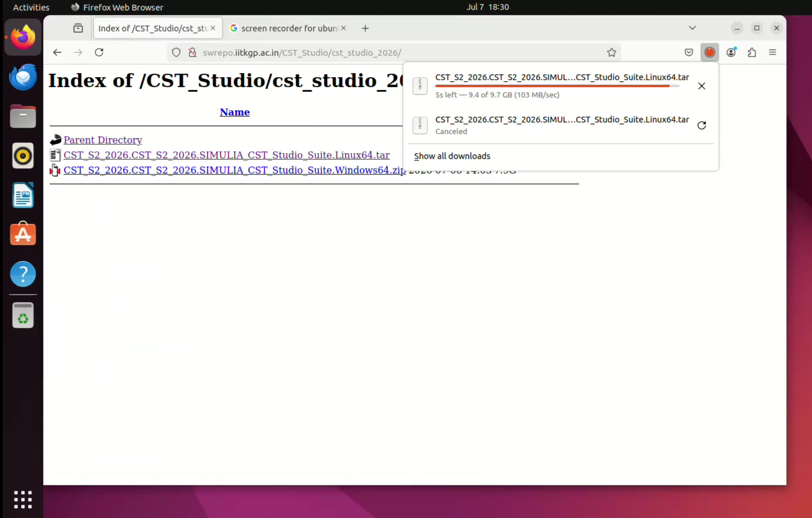Open the Files manager from the dock

(x=23, y=116)
